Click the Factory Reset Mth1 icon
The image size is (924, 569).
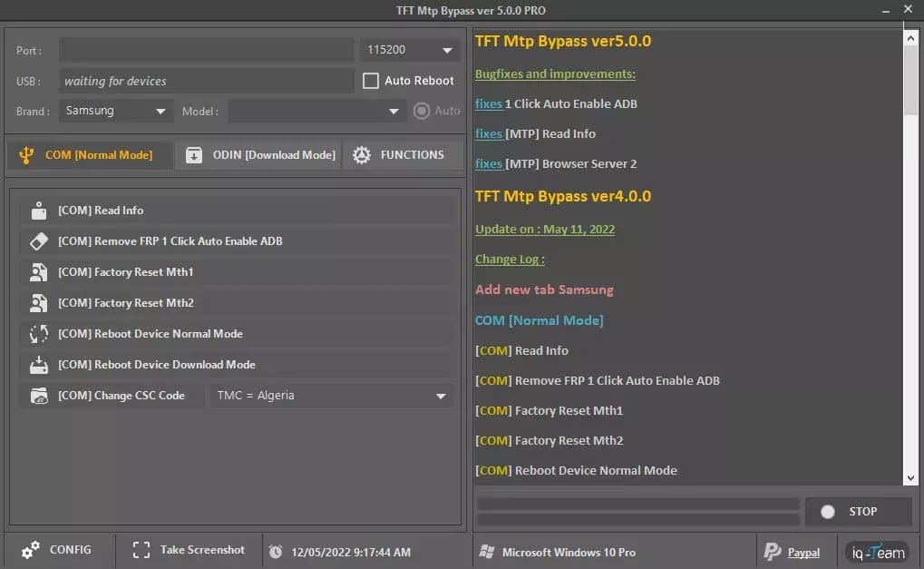[38, 271]
